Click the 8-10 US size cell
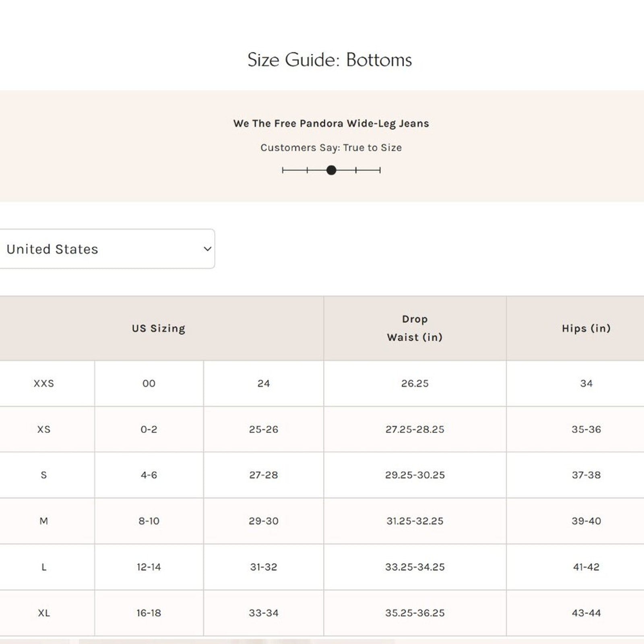The image size is (644, 644). 149,521
